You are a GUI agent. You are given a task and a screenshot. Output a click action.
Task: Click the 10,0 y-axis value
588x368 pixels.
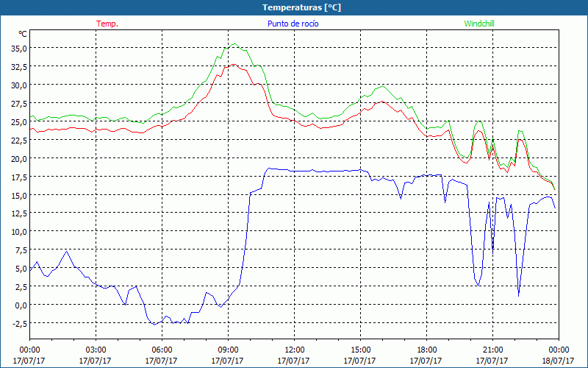point(18,232)
